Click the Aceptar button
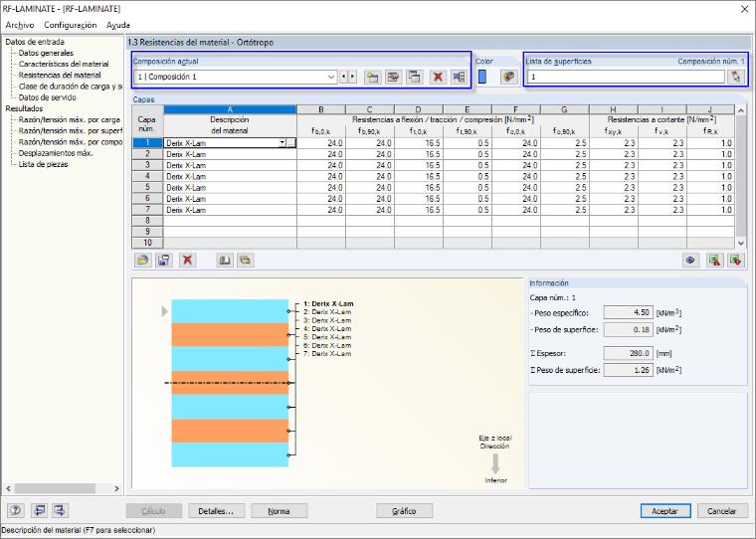Viewport: 756px width, 539px height. click(665, 511)
